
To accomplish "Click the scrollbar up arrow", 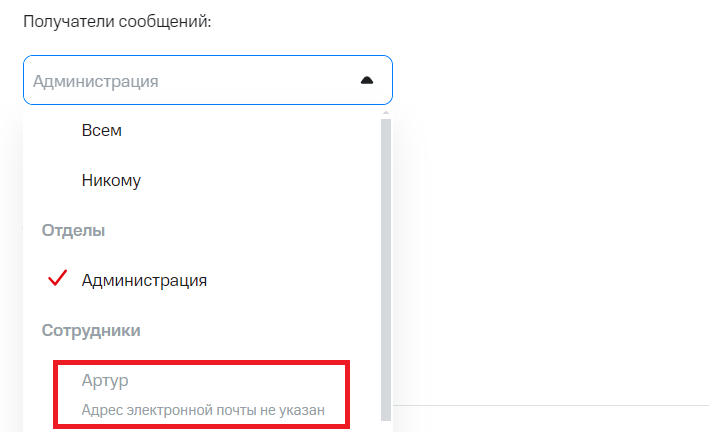I will click(x=385, y=115).
